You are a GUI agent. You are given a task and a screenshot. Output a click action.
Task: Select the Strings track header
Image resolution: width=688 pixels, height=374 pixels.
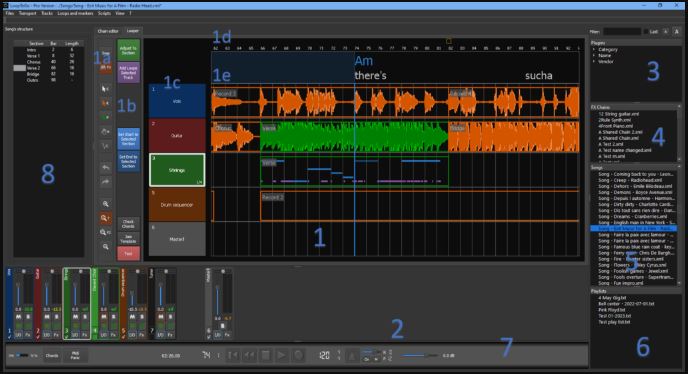(x=177, y=170)
